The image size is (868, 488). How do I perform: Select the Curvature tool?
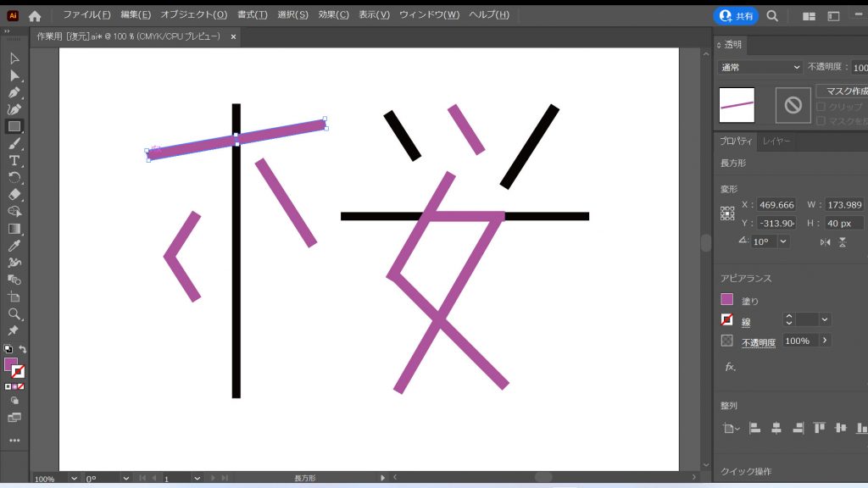tap(14, 109)
